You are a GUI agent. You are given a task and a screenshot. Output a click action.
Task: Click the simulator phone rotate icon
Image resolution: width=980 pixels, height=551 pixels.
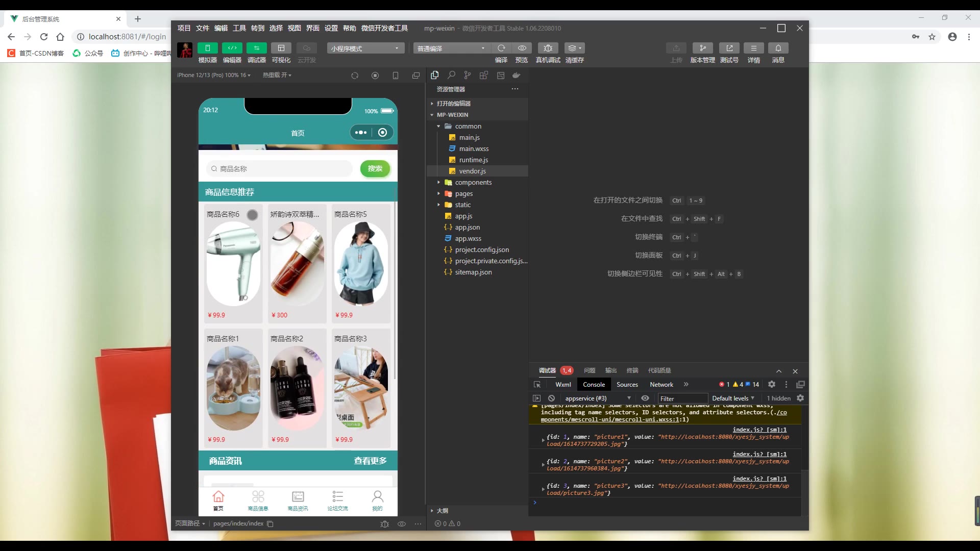tap(396, 76)
